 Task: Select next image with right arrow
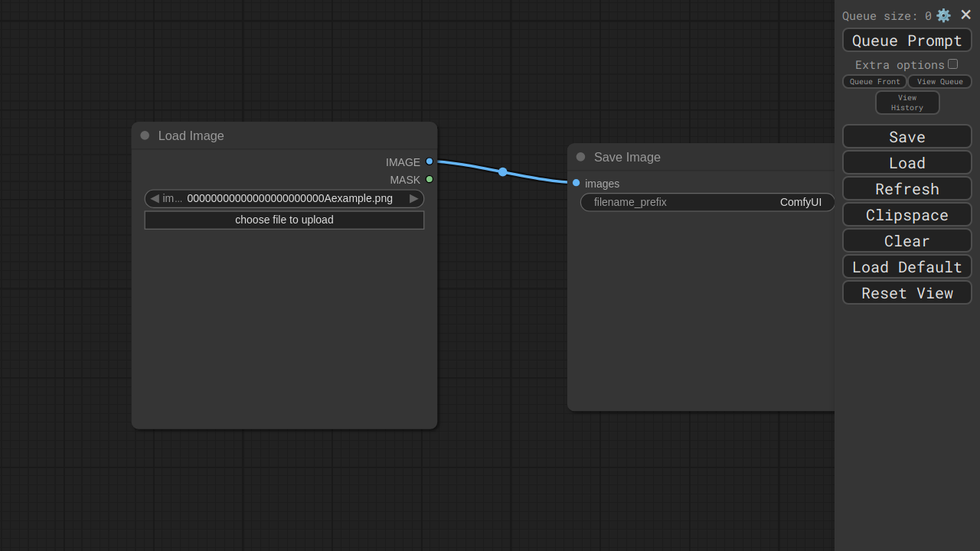(413, 198)
